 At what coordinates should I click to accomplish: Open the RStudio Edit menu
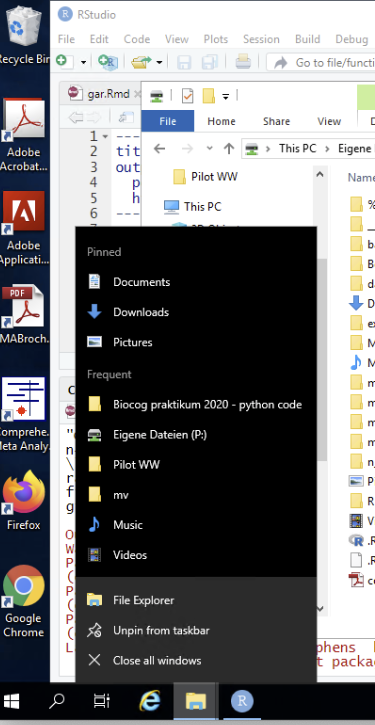(x=99, y=39)
